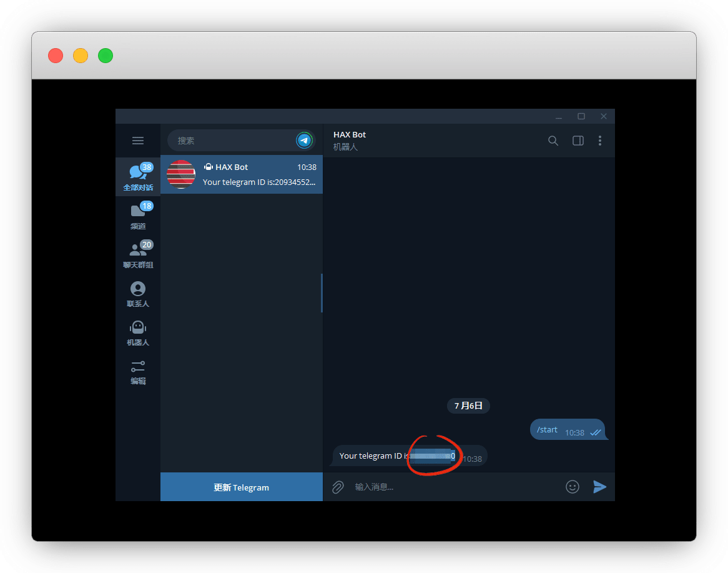Select the 全部对话 folder tab
This screenshot has height=573, width=728.
pyautogui.click(x=138, y=177)
